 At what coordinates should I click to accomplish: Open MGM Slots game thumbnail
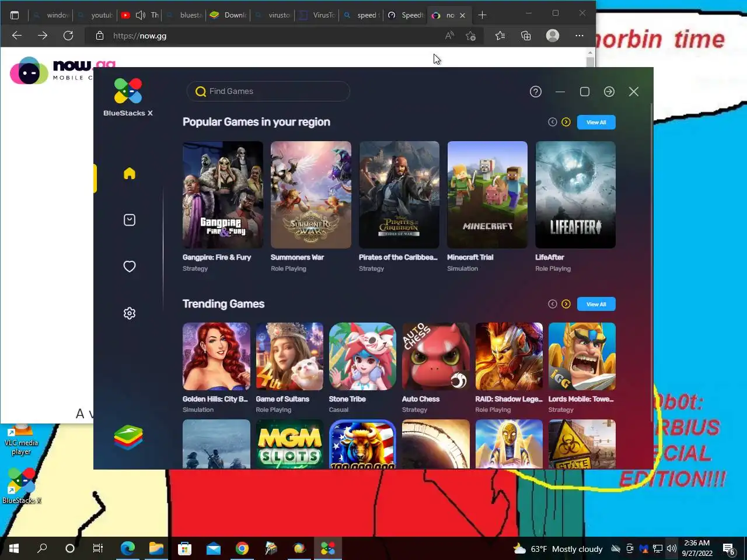pyautogui.click(x=289, y=444)
